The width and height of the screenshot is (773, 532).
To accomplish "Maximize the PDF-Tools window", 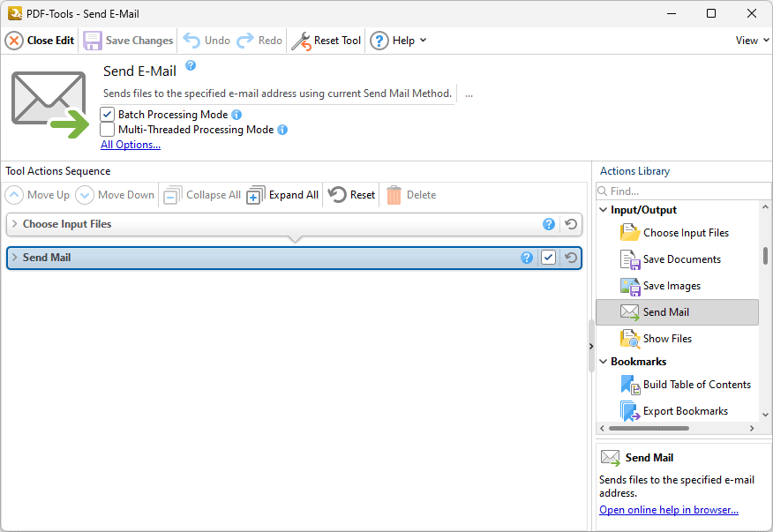I will 711,13.
